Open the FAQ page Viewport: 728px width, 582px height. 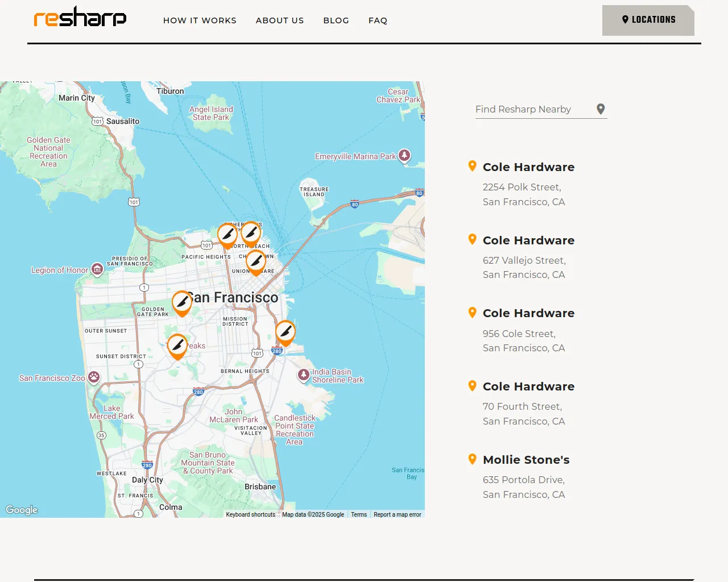pos(378,20)
